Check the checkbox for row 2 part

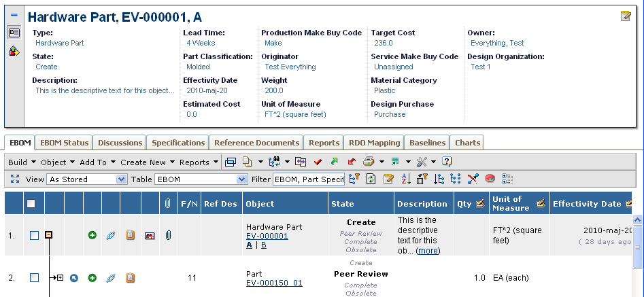point(34,277)
